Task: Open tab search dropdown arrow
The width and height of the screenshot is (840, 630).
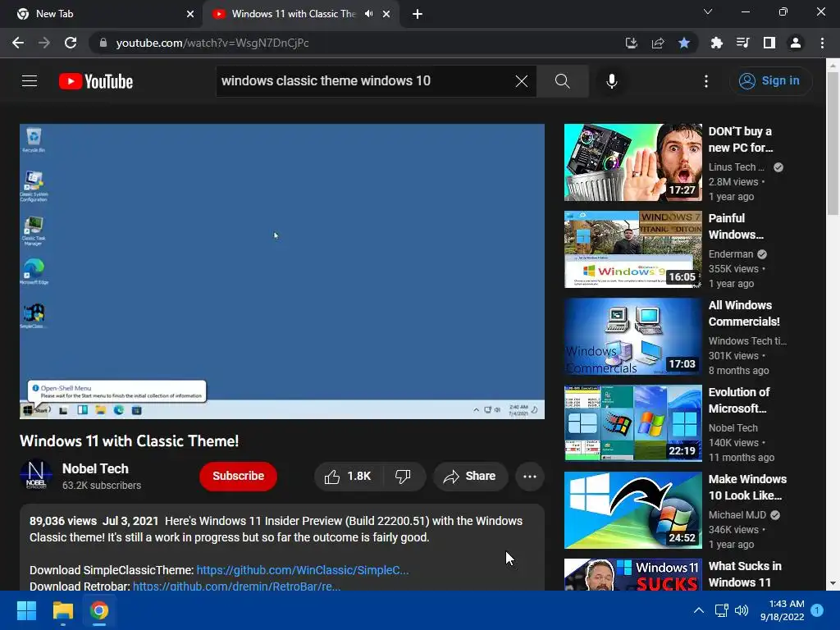Action: 708,11
